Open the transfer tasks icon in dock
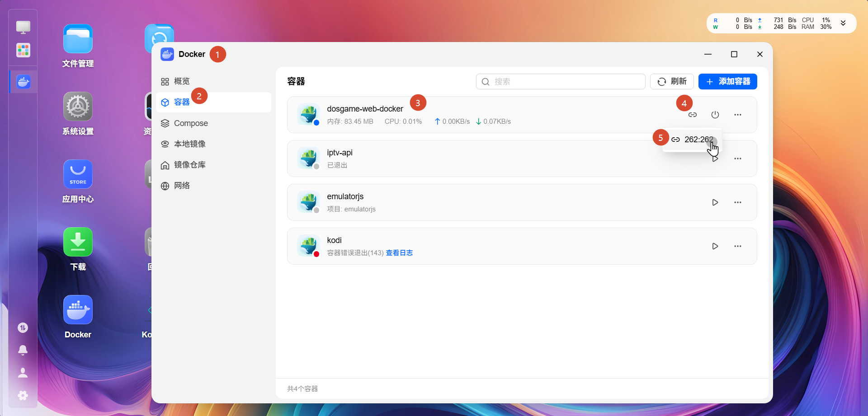This screenshot has height=416, width=868. [23, 327]
